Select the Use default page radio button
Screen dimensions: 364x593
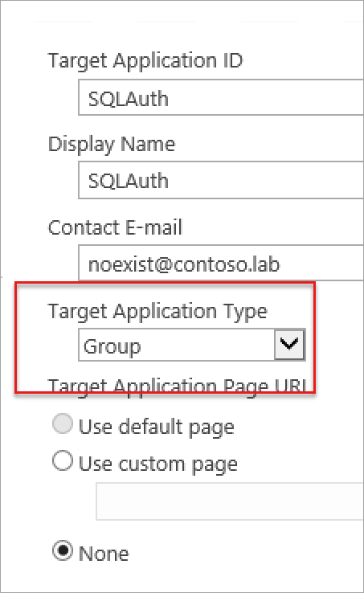pyautogui.click(x=63, y=423)
